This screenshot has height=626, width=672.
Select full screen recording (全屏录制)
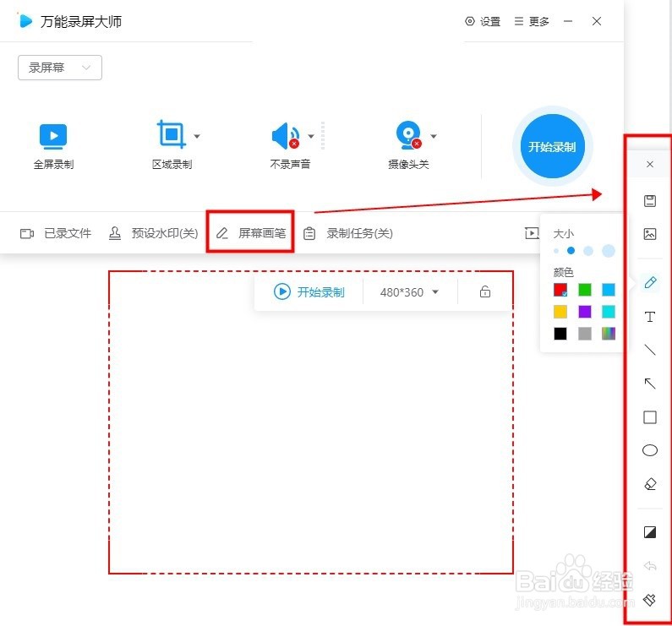pyautogui.click(x=53, y=145)
